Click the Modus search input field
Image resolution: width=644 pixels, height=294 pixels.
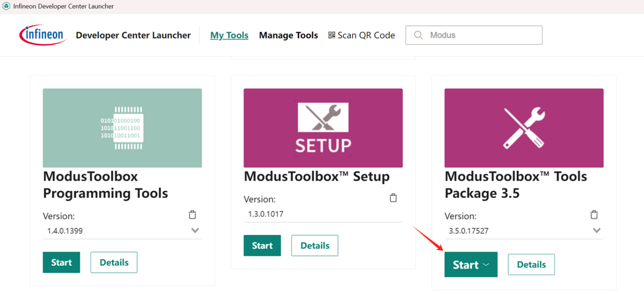pos(473,35)
